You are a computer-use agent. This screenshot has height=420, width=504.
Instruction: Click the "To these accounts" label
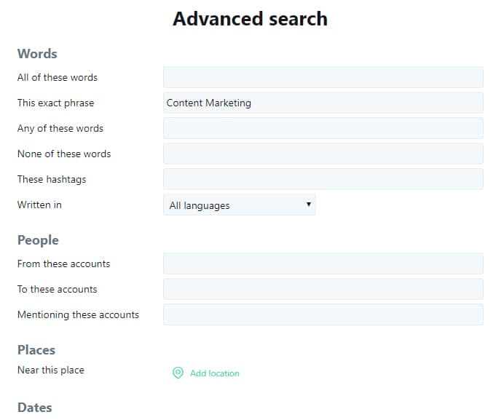tap(58, 289)
